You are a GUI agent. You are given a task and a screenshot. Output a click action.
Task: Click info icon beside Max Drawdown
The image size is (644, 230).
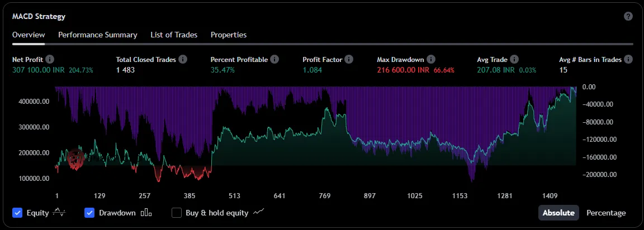(431, 59)
